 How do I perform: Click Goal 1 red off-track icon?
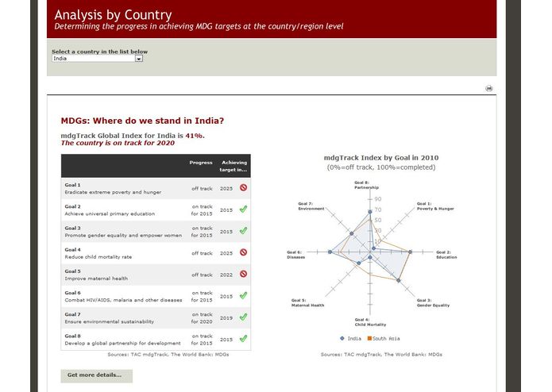coord(243,188)
